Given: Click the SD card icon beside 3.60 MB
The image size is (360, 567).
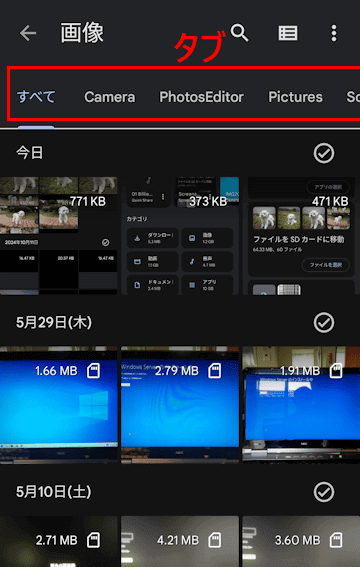Looking at the screenshot, I should click(336, 540).
